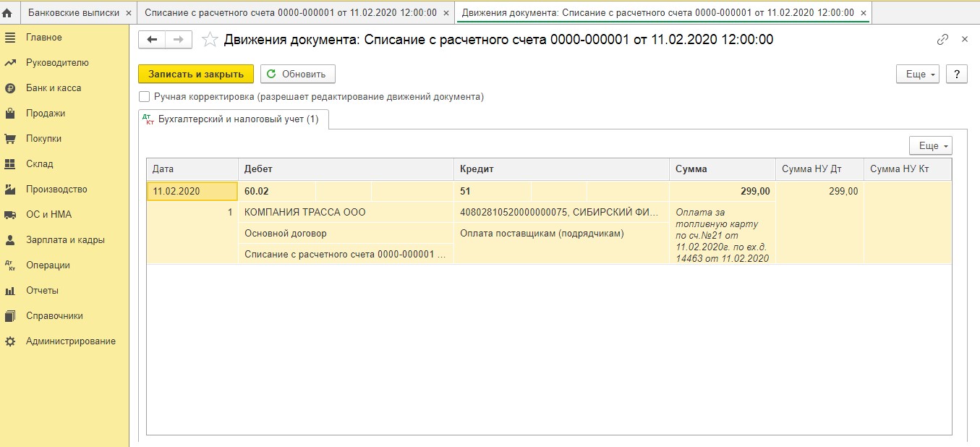Select debit account cell 60.02

(277, 192)
